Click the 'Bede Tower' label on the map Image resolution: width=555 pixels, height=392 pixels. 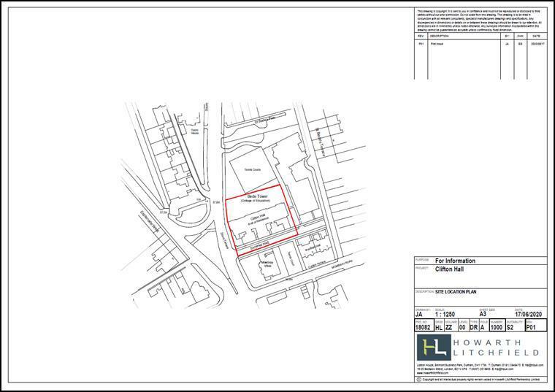click(x=258, y=196)
